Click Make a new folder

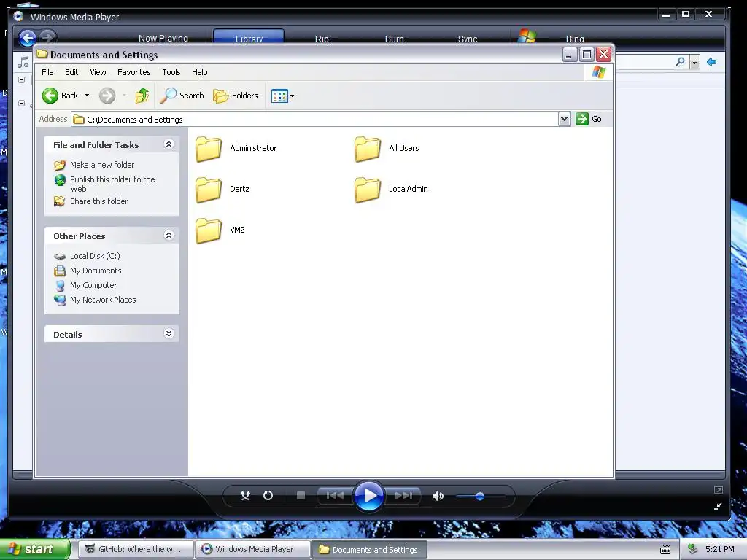pyautogui.click(x=102, y=165)
